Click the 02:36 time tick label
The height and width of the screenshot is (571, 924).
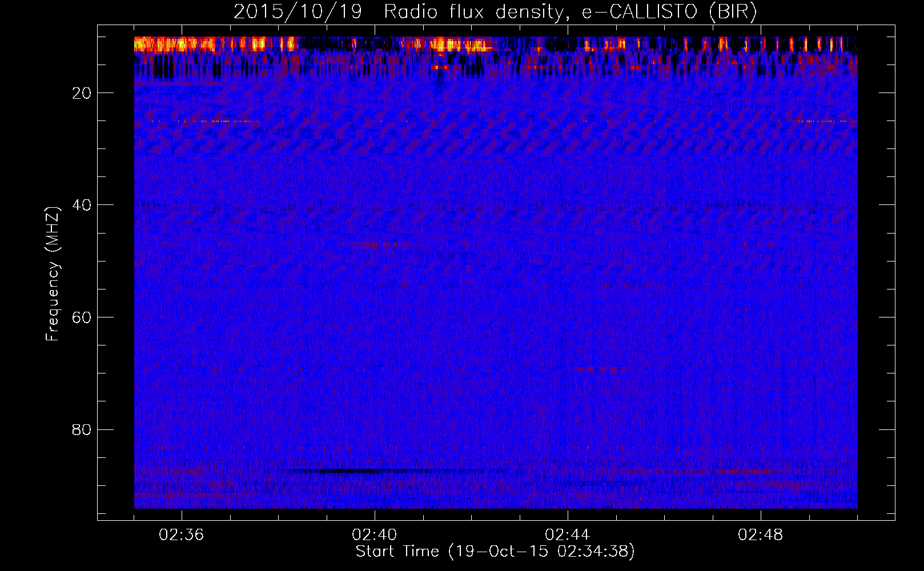[182, 535]
